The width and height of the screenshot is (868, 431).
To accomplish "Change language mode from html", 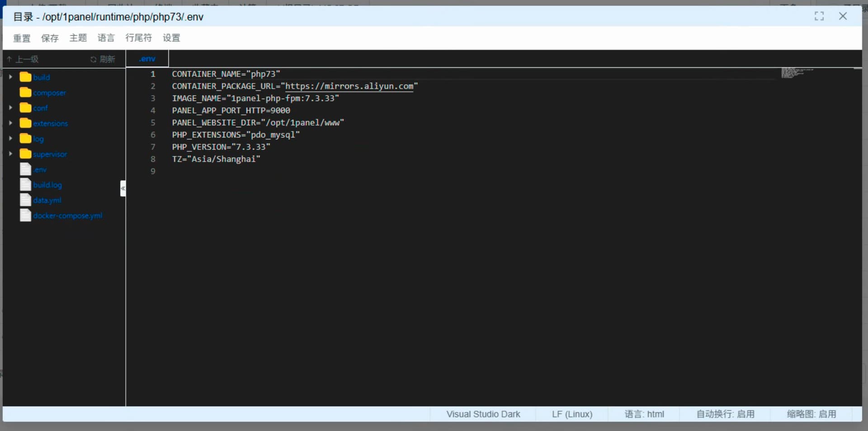I will 644,414.
